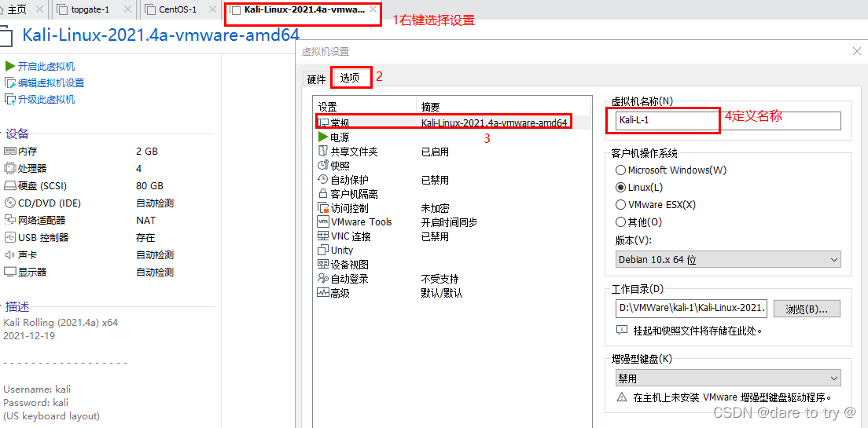Select the 显示器 monitor icon
Viewport: 868px width, 428px height.
10,272
